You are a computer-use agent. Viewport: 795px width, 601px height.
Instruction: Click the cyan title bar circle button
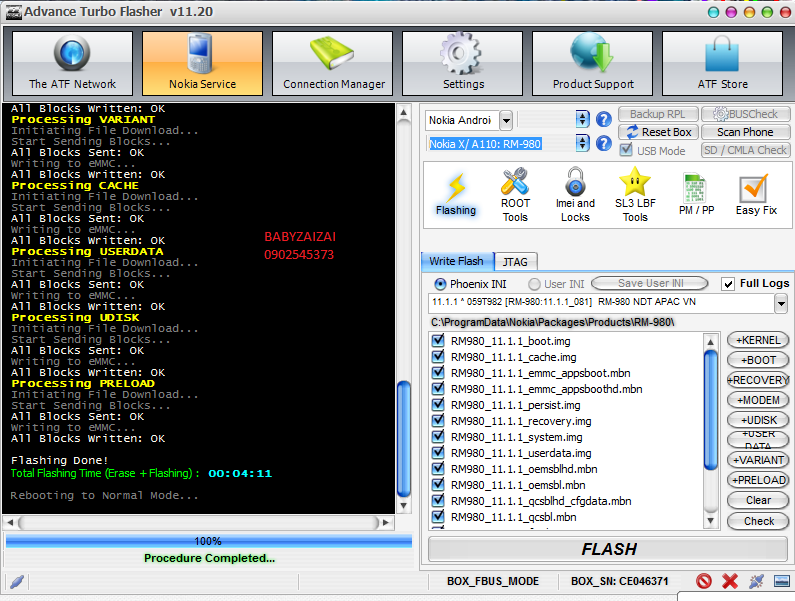point(713,13)
